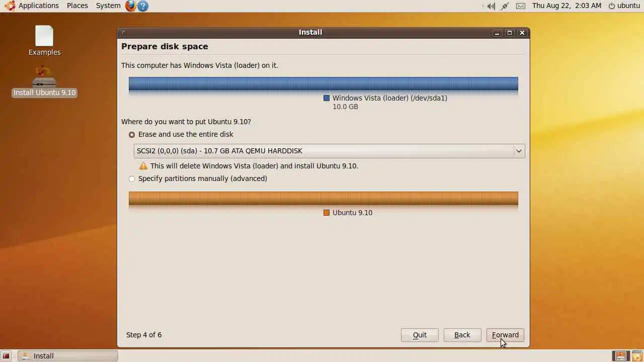Click the Windows Vista (loader) (/dev/sda1) label
The width and height of the screenshot is (644, 362).
[390, 98]
